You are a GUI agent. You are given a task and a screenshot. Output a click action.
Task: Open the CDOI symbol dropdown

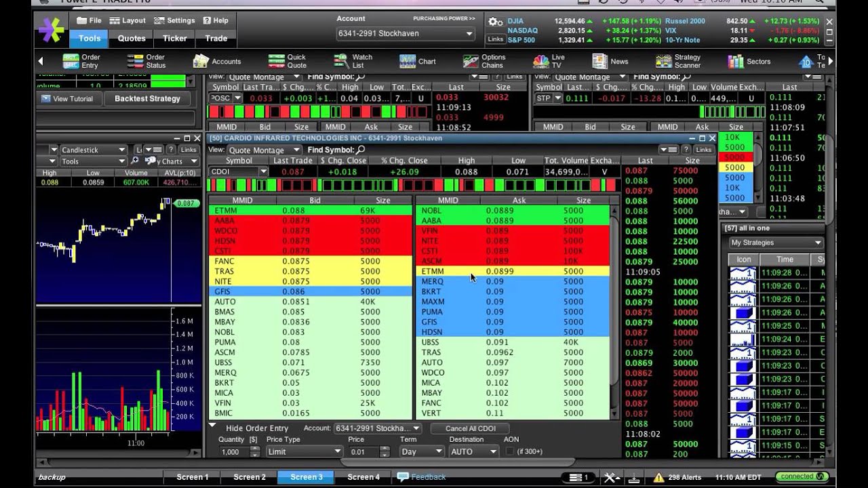point(238,171)
